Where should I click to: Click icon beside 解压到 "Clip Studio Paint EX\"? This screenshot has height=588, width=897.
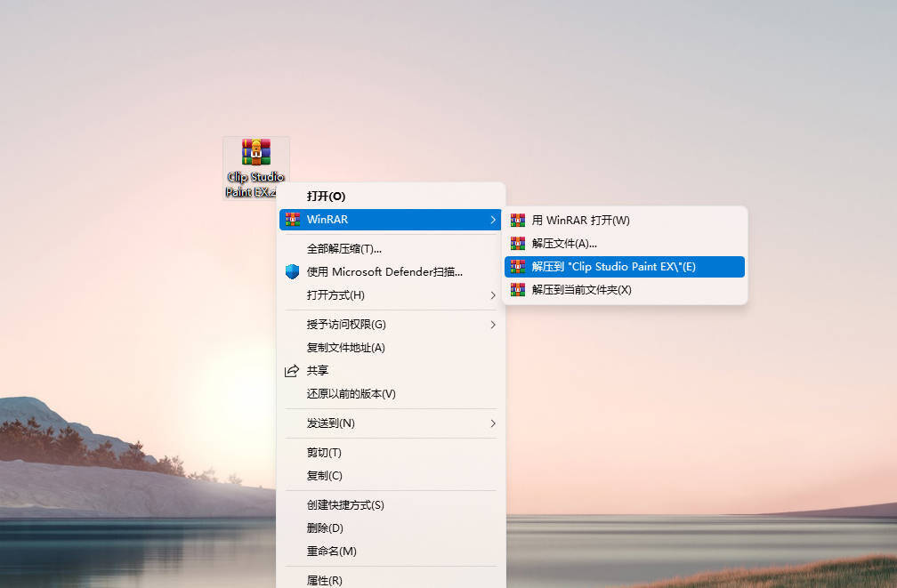click(518, 266)
